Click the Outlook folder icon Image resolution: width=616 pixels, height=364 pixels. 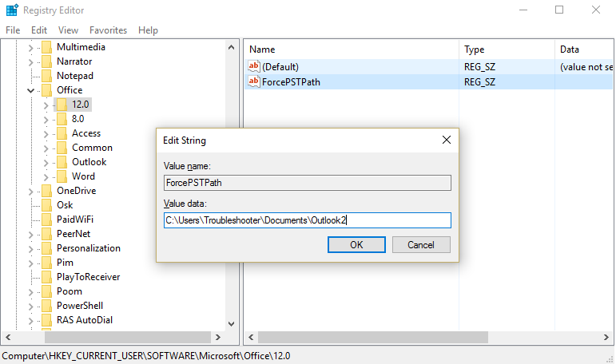pyautogui.click(x=62, y=162)
